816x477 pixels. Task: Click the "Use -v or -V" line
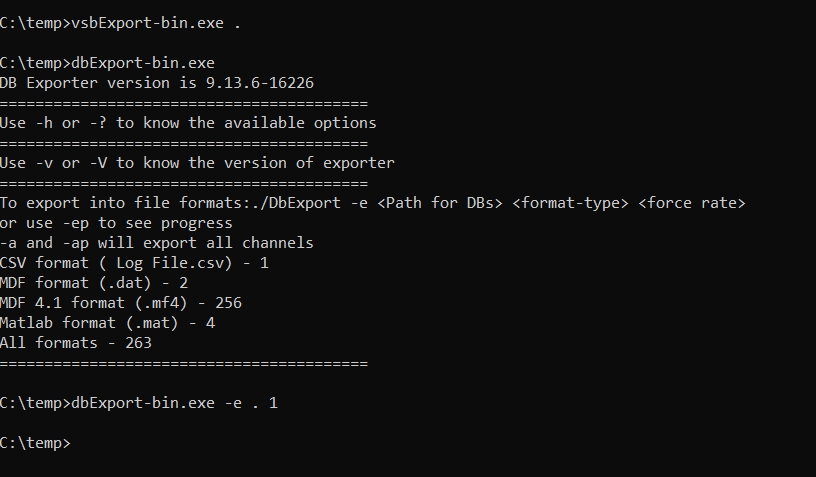pyautogui.click(x=60, y=162)
